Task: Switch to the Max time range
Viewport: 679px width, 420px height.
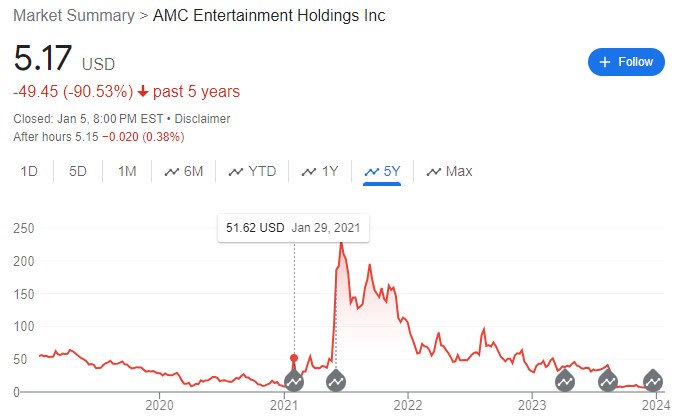Action: [449, 171]
